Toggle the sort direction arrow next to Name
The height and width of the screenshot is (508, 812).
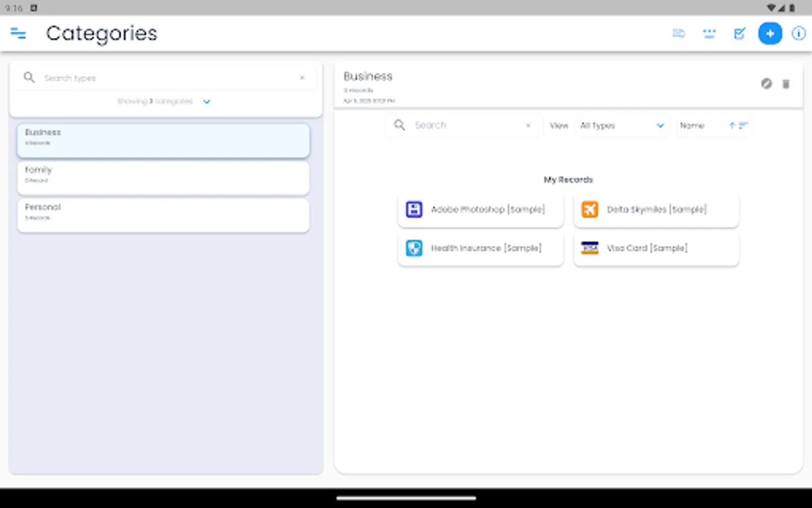point(732,125)
